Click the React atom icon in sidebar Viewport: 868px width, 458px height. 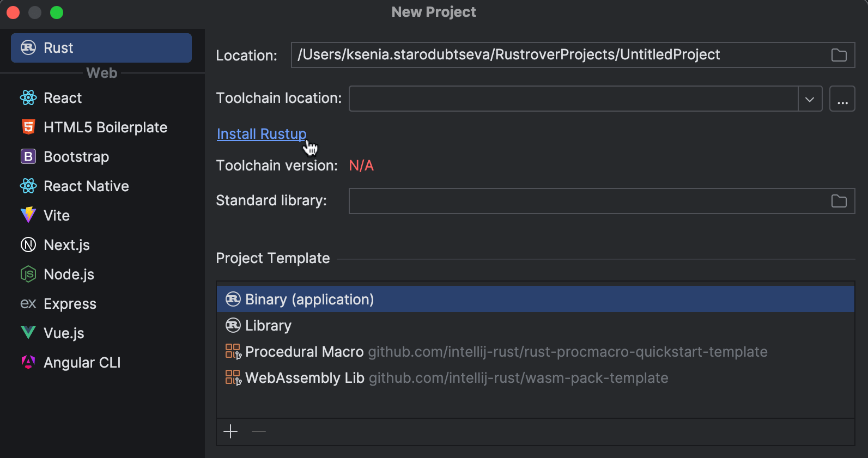tap(28, 98)
